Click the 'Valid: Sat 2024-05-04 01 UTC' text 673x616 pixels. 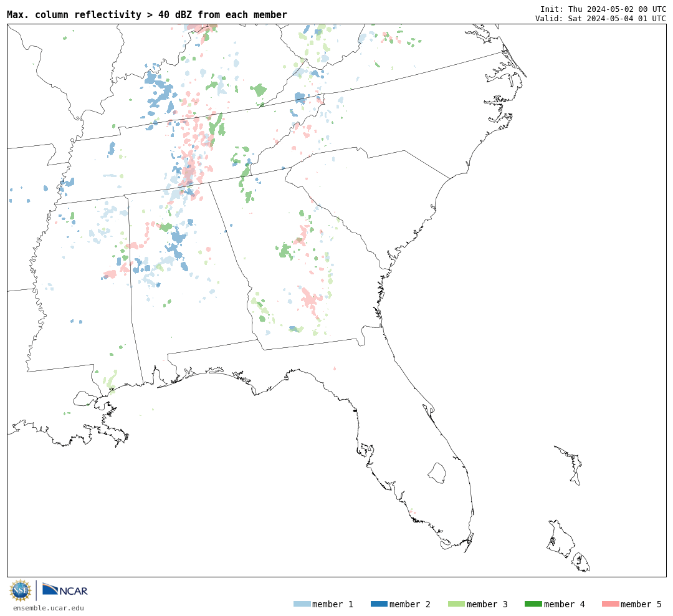pyautogui.click(x=601, y=18)
